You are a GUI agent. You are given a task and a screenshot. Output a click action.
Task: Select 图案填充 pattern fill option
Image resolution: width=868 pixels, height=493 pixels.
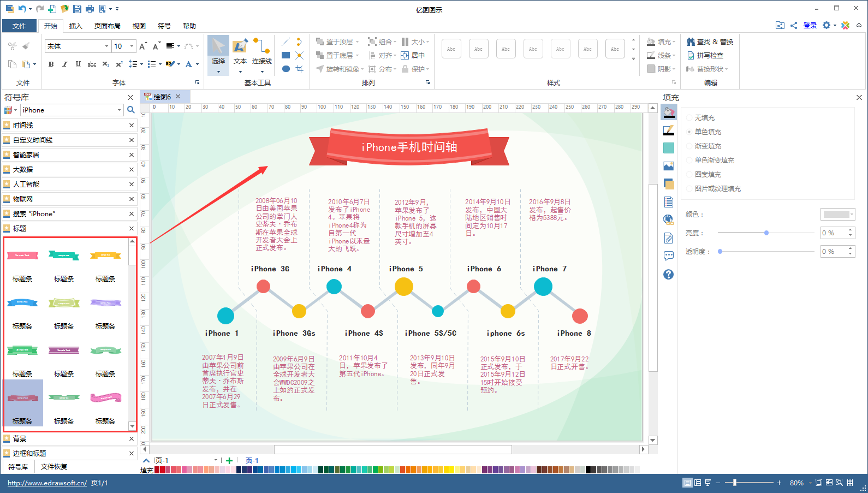[x=704, y=174]
